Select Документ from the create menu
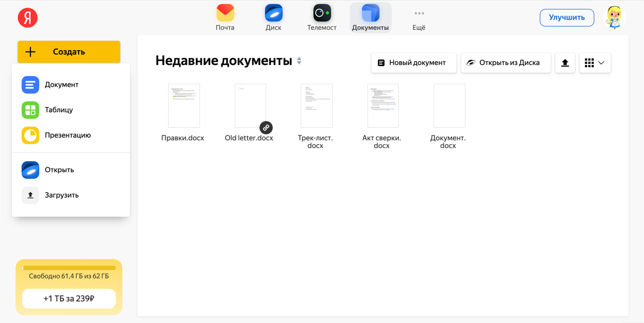This screenshot has width=644, height=323. (x=61, y=85)
